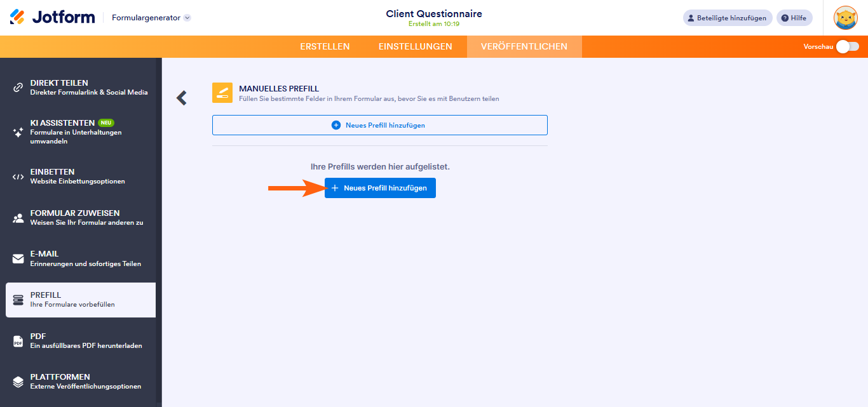
Task: Open the Direkt Teilen link icon
Action: (x=18, y=88)
